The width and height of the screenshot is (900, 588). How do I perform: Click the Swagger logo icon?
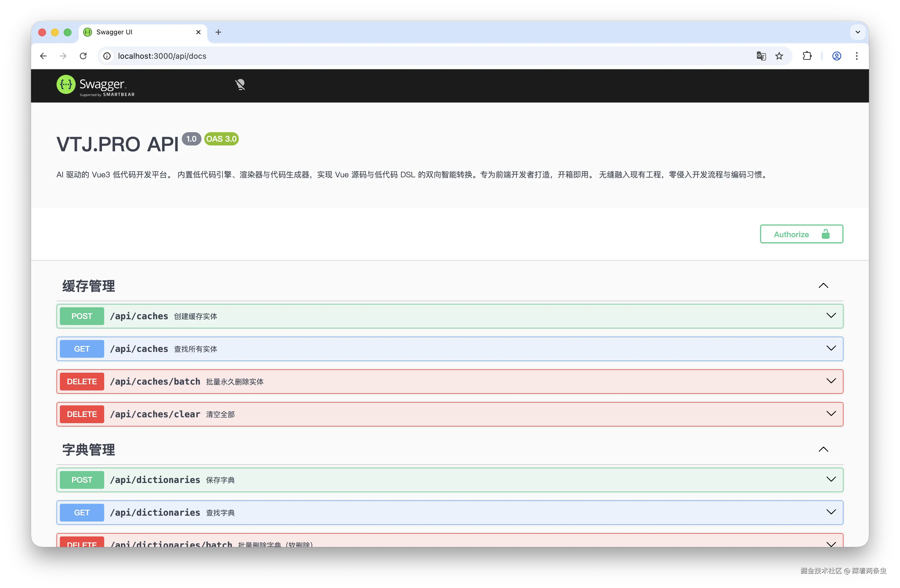pyautogui.click(x=66, y=84)
